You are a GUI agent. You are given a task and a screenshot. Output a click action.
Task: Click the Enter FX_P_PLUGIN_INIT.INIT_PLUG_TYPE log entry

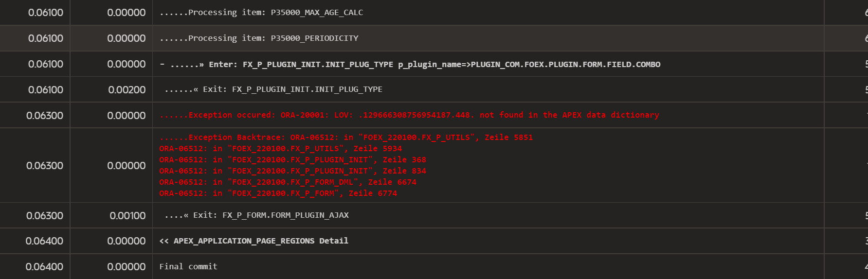coord(410,64)
